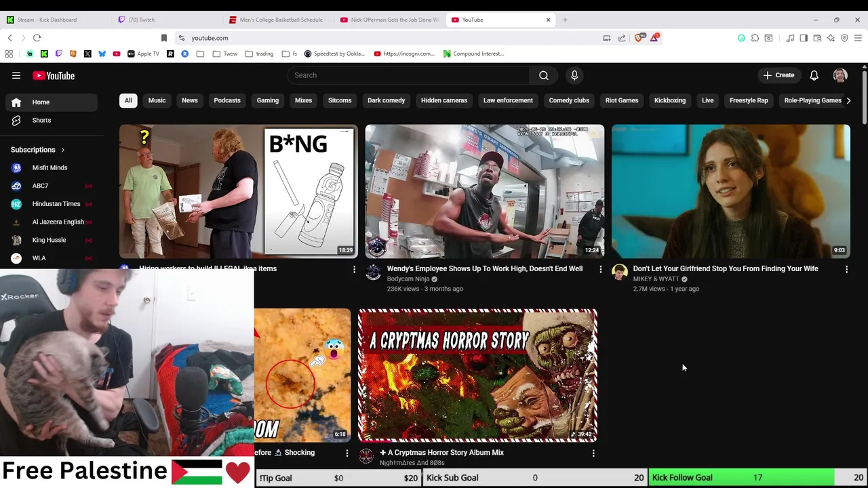The height and width of the screenshot is (488, 868).
Task: Click the YouTube Search field
Action: (408, 75)
